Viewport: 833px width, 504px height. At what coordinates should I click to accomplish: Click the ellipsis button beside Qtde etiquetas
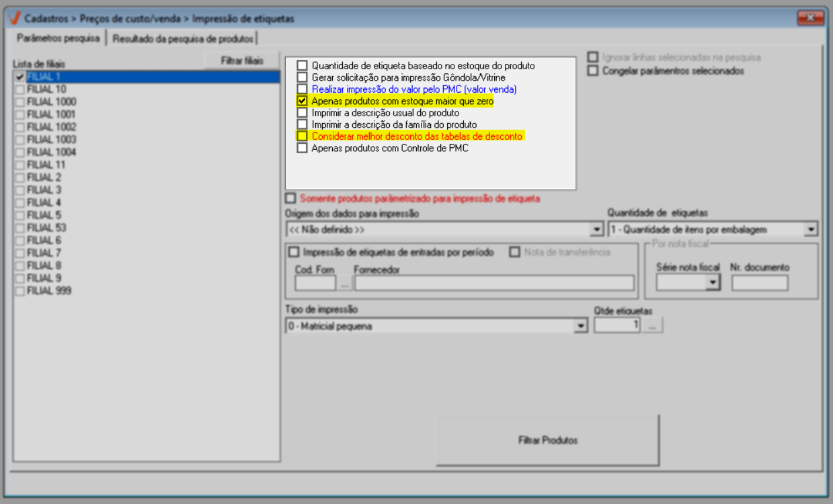[x=653, y=326]
